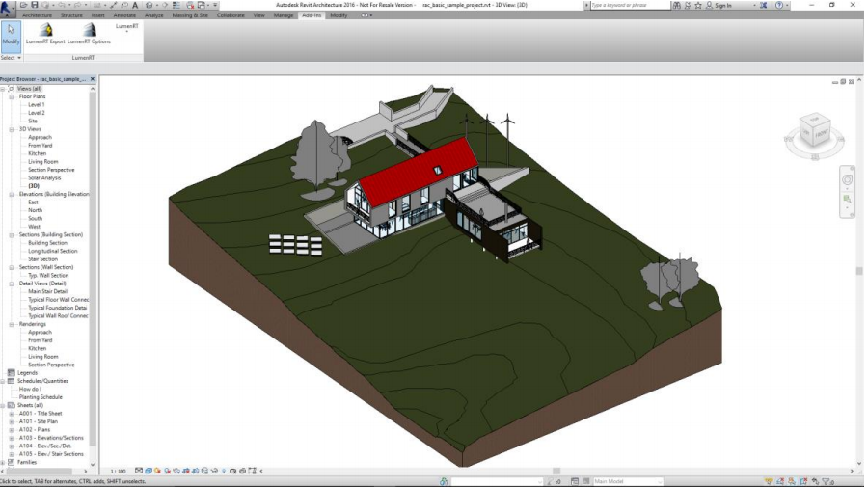Click the 1:100 view scale button
868x487 pixels.
118,472
